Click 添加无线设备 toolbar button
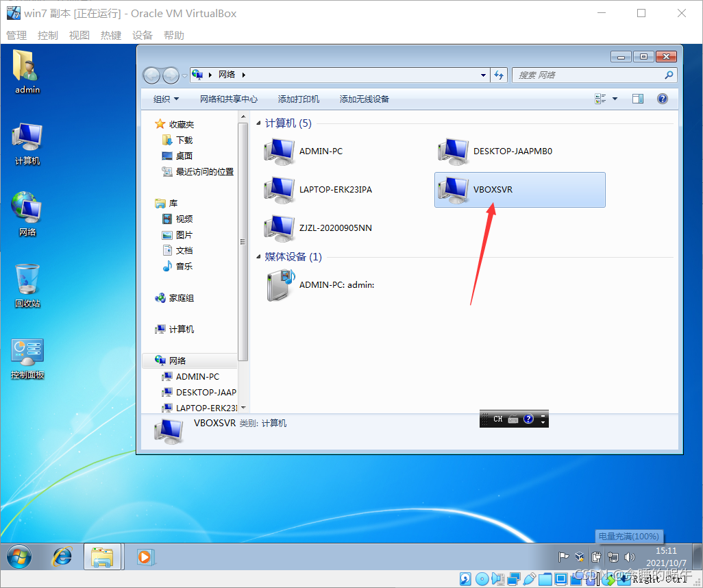The image size is (703, 588). tap(364, 99)
